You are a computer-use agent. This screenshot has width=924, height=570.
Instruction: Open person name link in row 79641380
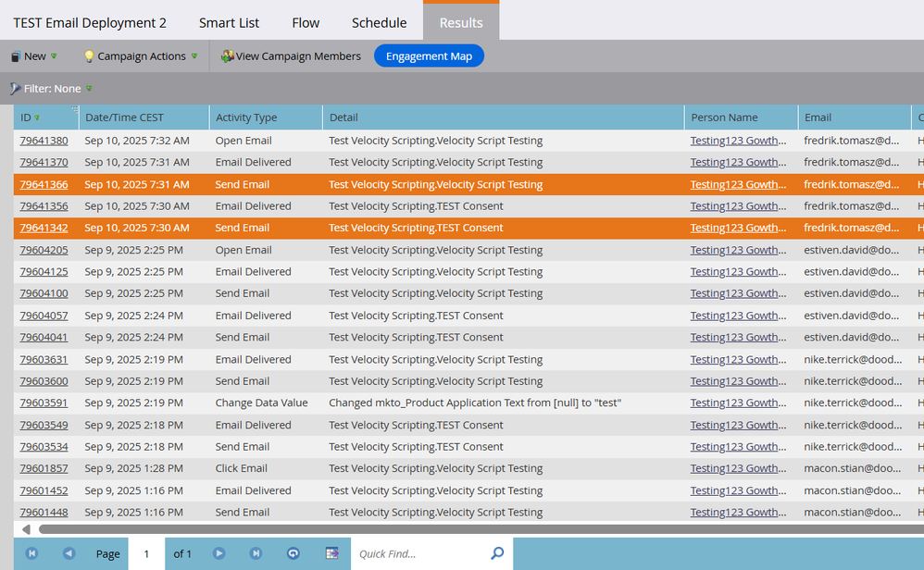coord(738,141)
